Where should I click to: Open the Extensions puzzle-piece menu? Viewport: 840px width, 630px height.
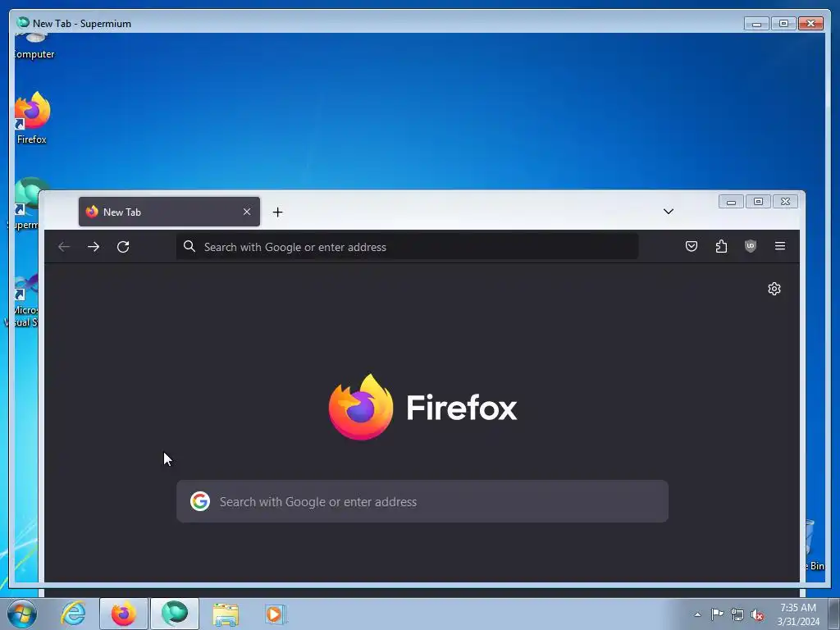(721, 246)
